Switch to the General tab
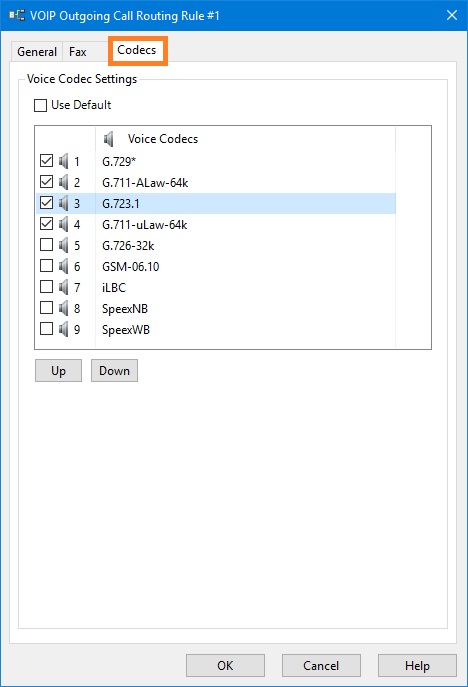 click(37, 52)
